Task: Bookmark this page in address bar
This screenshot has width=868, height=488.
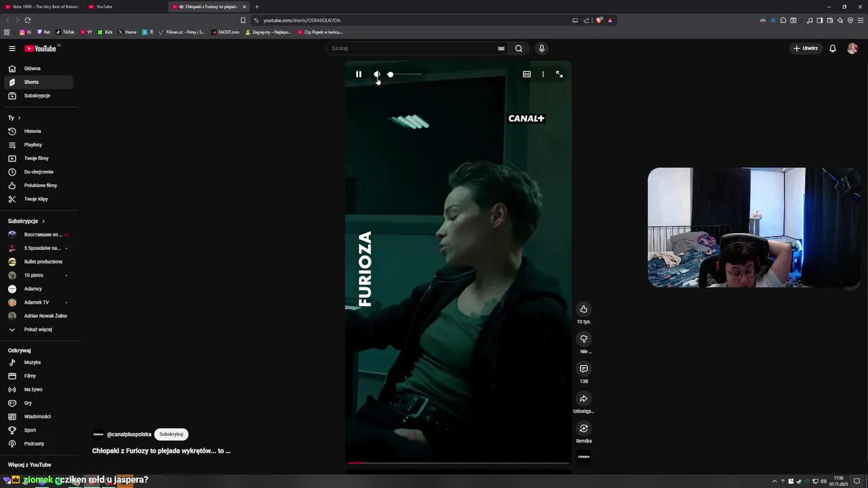Action: point(243,20)
